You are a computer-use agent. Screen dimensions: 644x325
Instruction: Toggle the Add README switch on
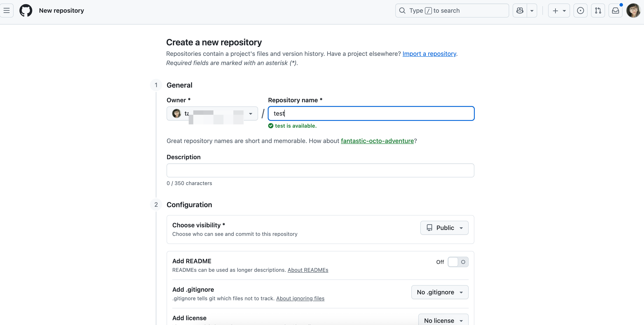pos(458,262)
